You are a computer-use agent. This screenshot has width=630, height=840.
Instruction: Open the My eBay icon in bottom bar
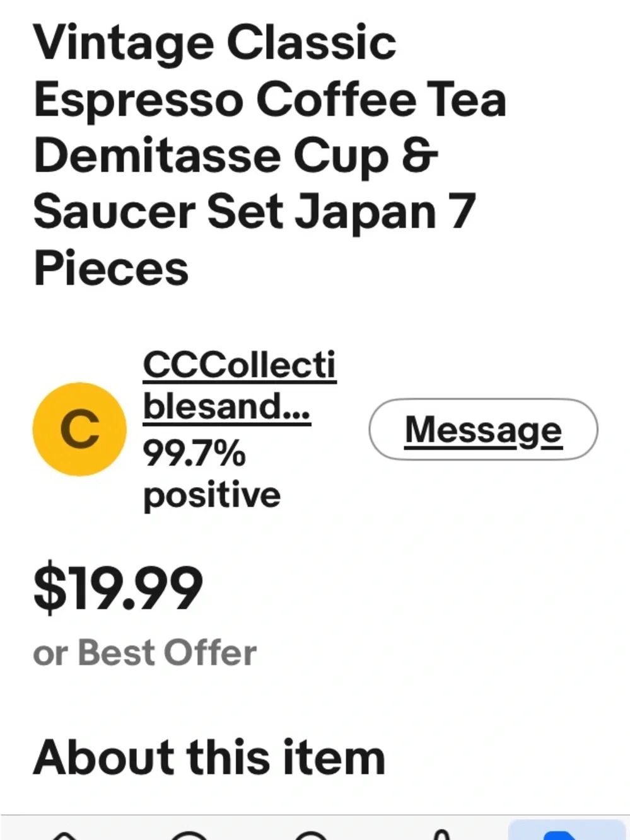pyautogui.click(x=189, y=836)
